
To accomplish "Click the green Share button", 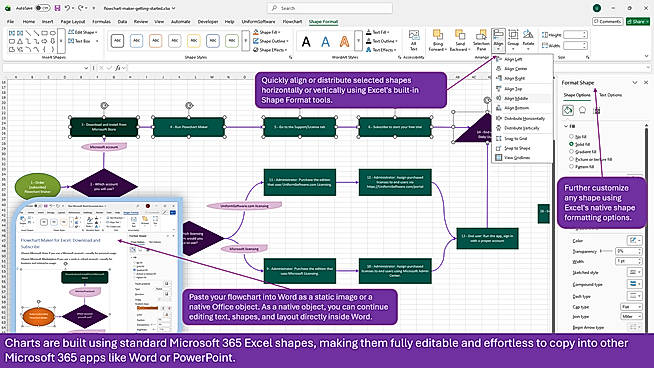I will [x=638, y=21].
